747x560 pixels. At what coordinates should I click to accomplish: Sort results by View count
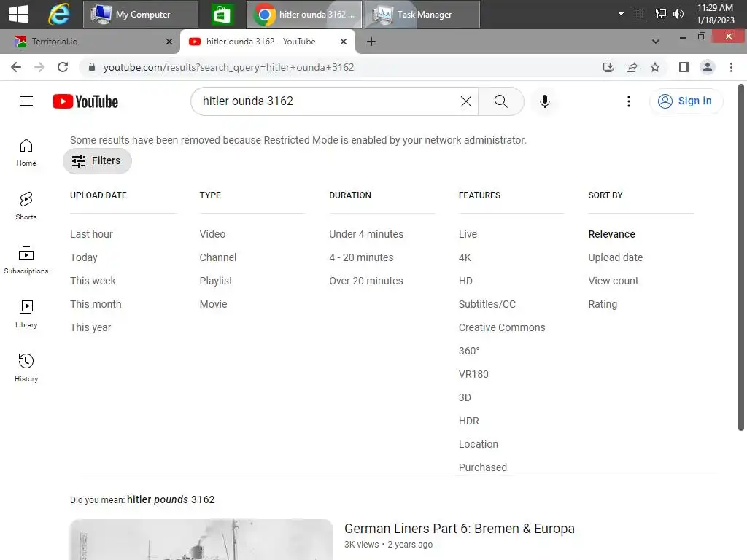[x=614, y=281]
